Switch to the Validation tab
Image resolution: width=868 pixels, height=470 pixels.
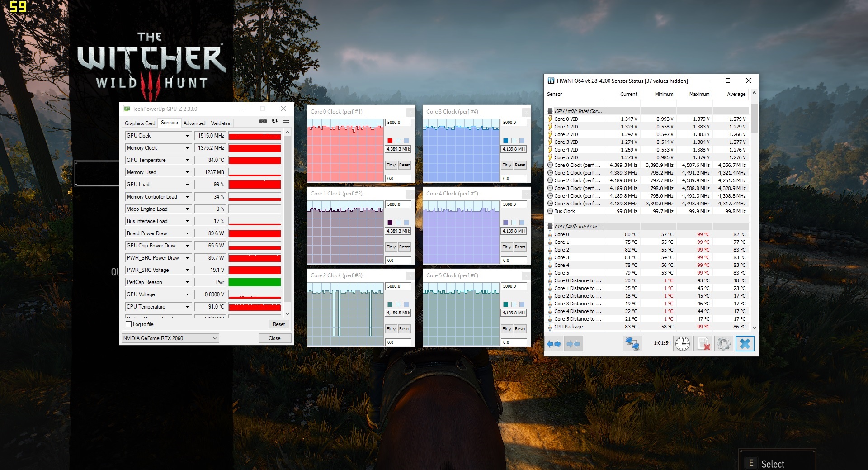(x=221, y=123)
